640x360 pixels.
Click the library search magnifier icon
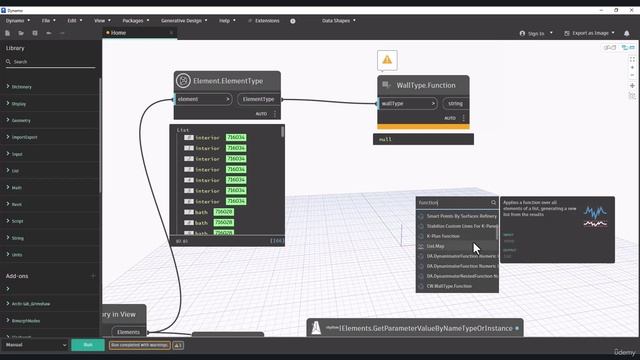(x=8, y=62)
